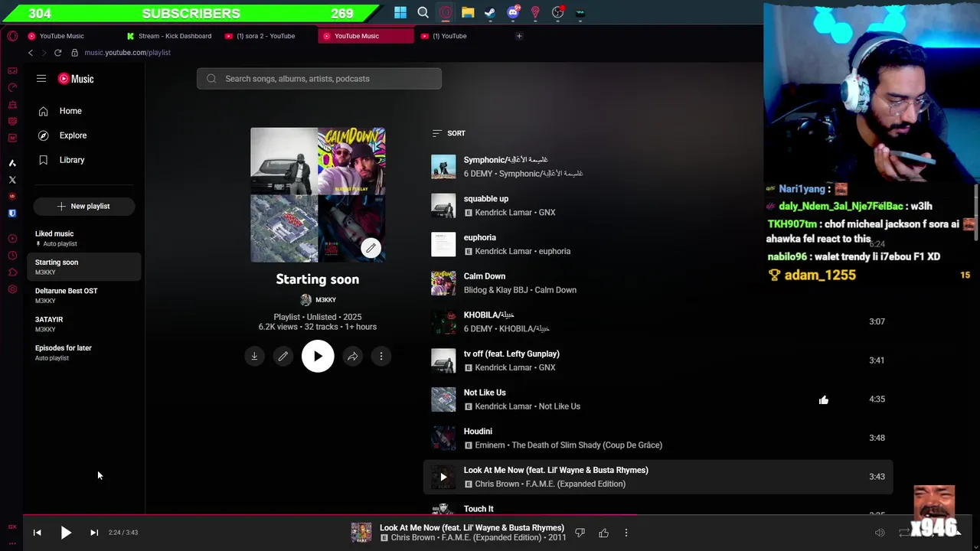This screenshot has width=980, height=551.
Task: Open Steam from taskbar
Action: pyautogui.click(x=490, y=12)
